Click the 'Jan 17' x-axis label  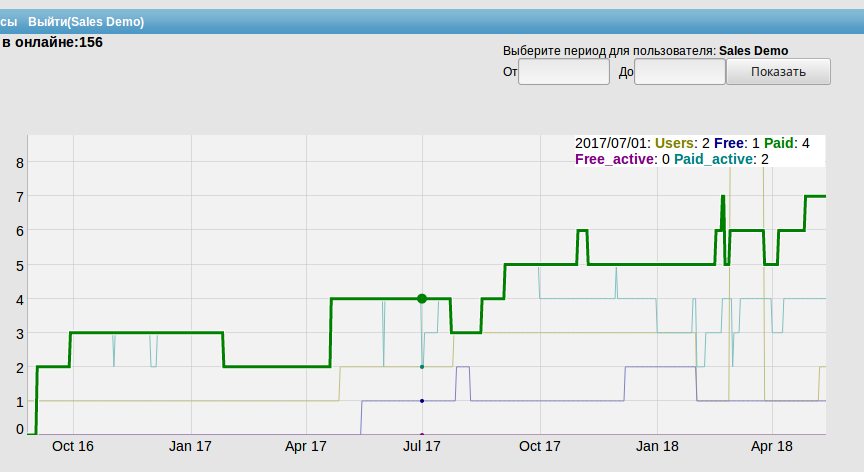[x=190, y=447]
